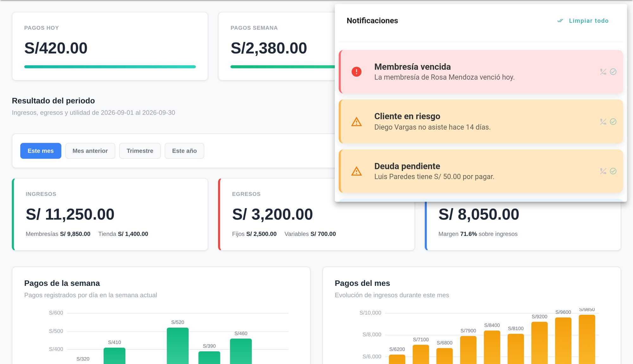This screenshot has height=364, width=633.
Task: Click the S/9200 bar in monthly chart
Action: (539, 343)
